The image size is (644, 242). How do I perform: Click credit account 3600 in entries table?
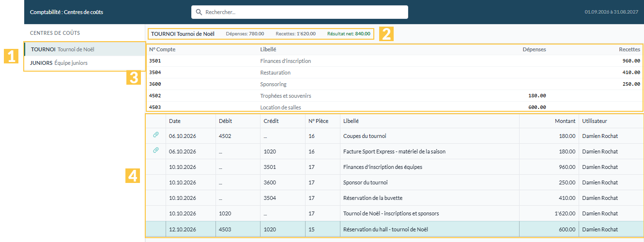click(x=270, y=182)
